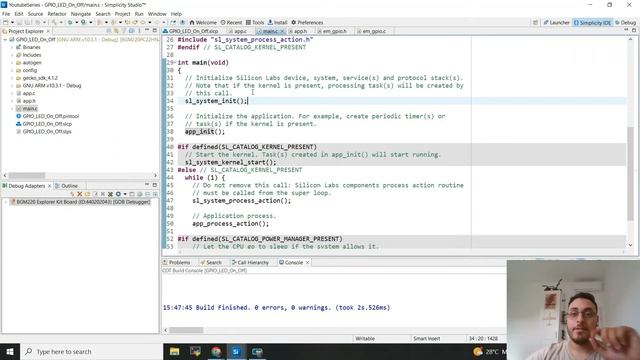
Task: Click the Debug bug toolbar icon
Action: tap(70, 22)
